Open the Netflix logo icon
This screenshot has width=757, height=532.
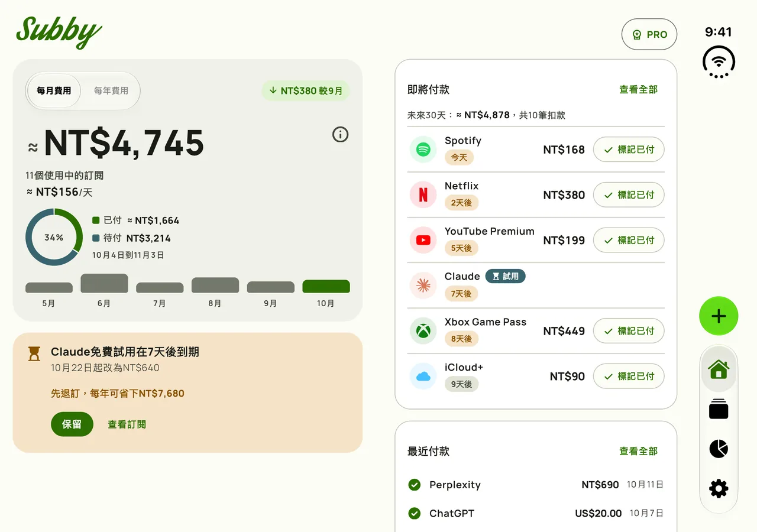(x=423, y=194)
